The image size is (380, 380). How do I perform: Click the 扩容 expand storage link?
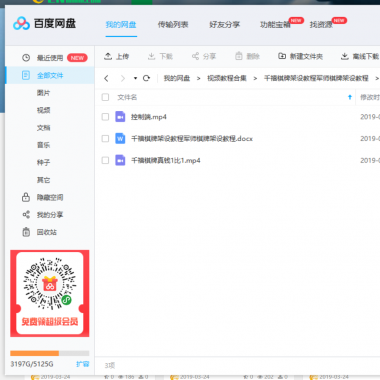(x=83, y=364)
